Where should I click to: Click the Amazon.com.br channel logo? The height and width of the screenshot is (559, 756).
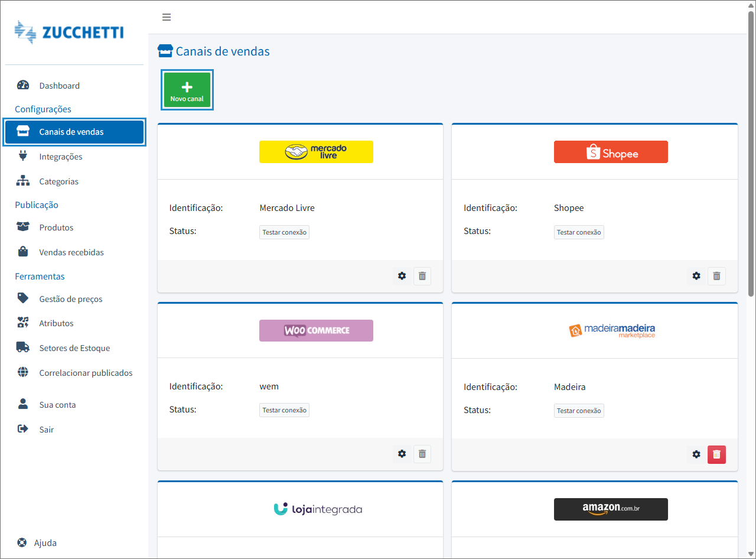tap(611, 509)
